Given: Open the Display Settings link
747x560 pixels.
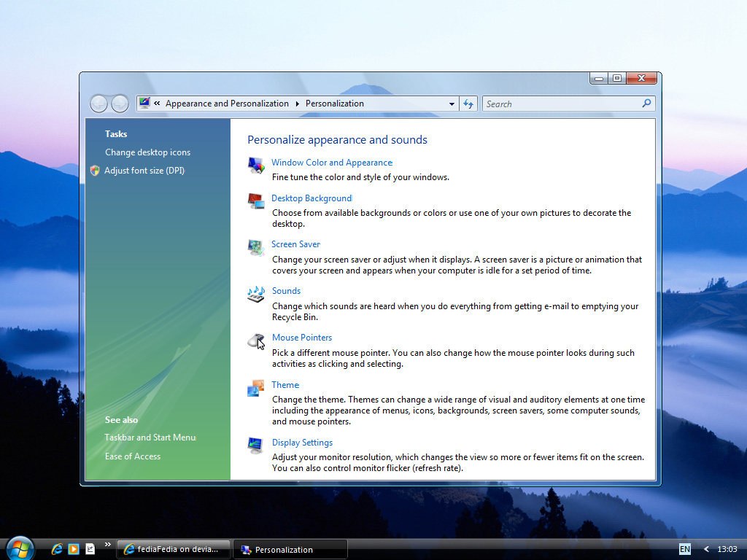Looking at the screenshot, I should click(x=303, y=443).
